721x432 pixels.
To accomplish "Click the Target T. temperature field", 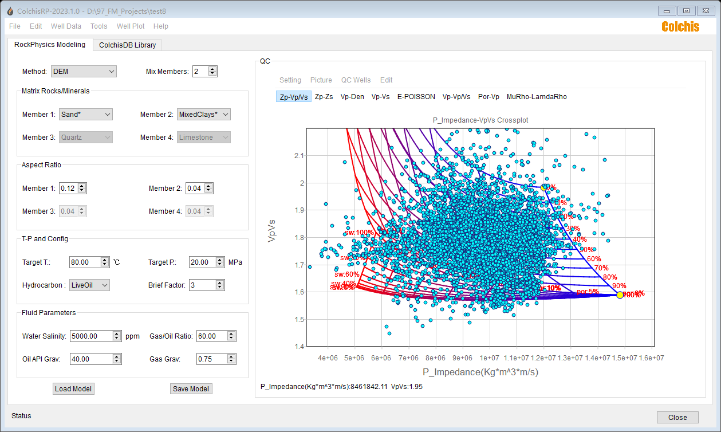I will click(85, 262).
